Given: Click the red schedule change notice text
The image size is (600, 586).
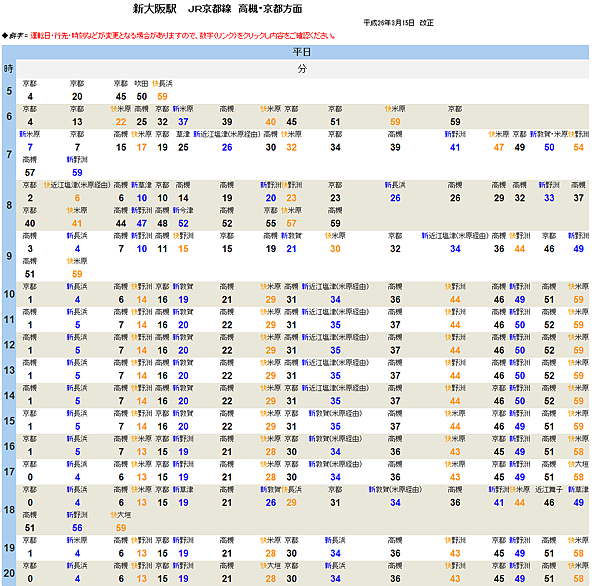Looking at the screenshot, I should pos(183,36).
